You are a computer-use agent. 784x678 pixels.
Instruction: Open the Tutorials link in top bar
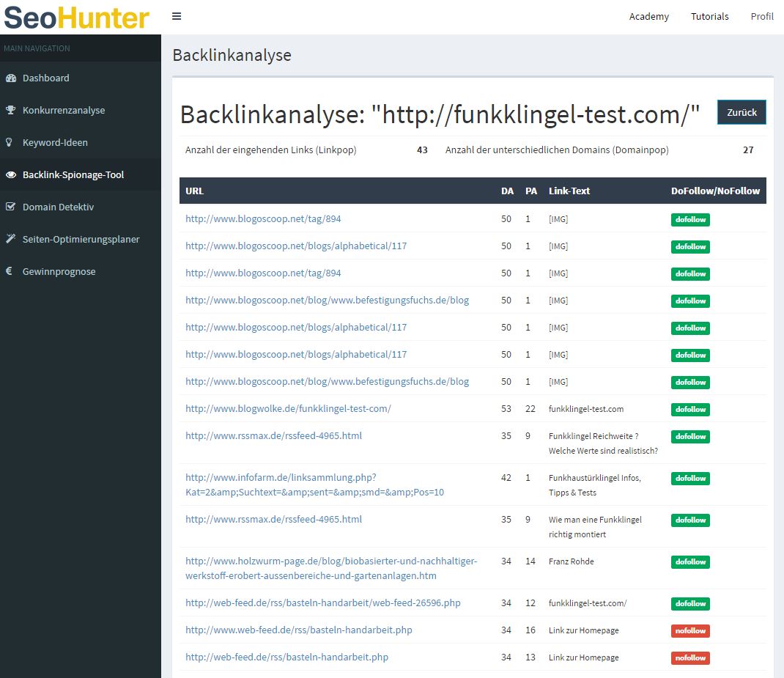click(x=709, y=17)
